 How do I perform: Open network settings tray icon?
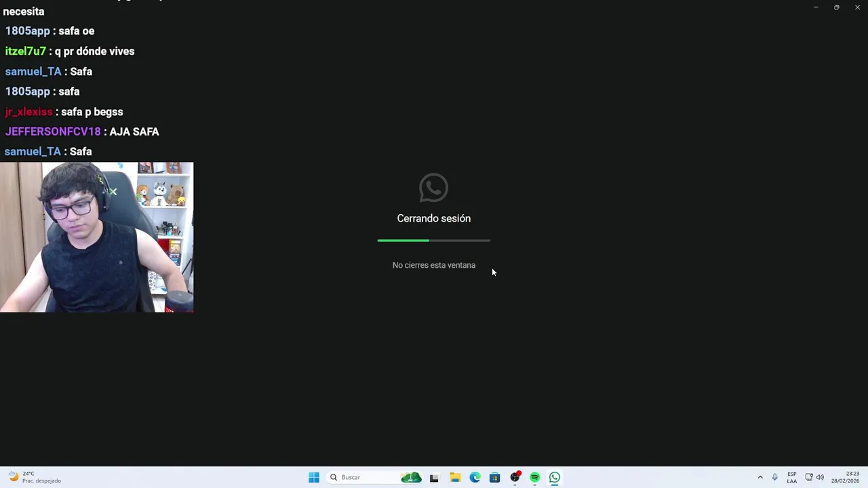pyautogui.click(x=809, y=477)
